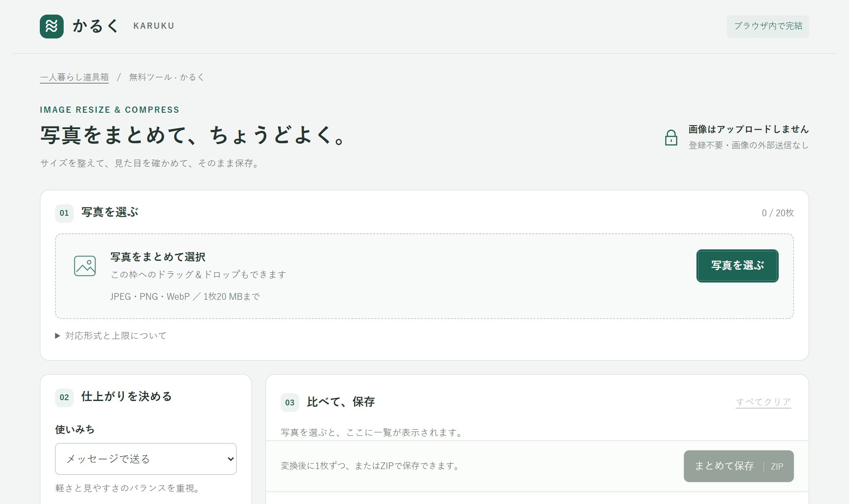849x504 pixels.
Task: Click the image placeholder icon in drop zone
Action: point(85,266)
